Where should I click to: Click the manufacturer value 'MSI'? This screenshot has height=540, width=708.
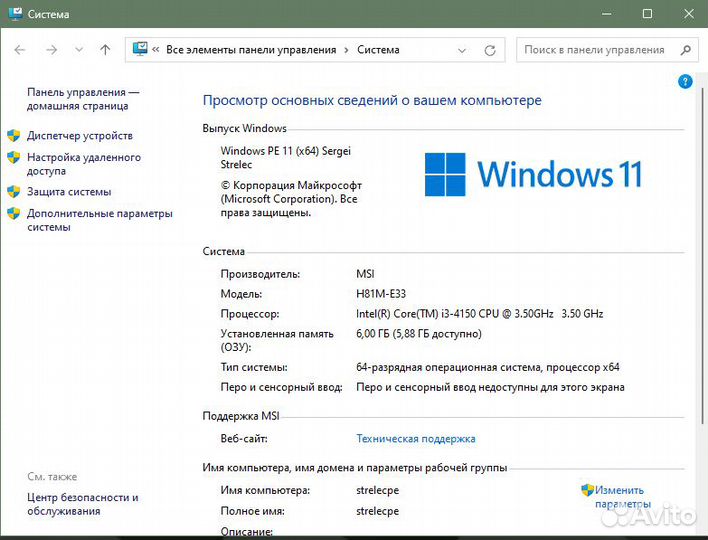365,274
